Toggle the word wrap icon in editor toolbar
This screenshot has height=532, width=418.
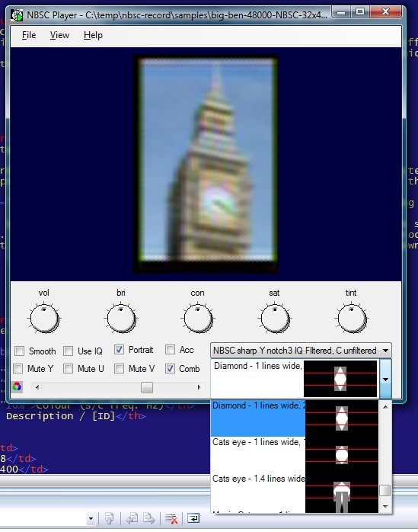pyautogui.click(x=193, y=518)
